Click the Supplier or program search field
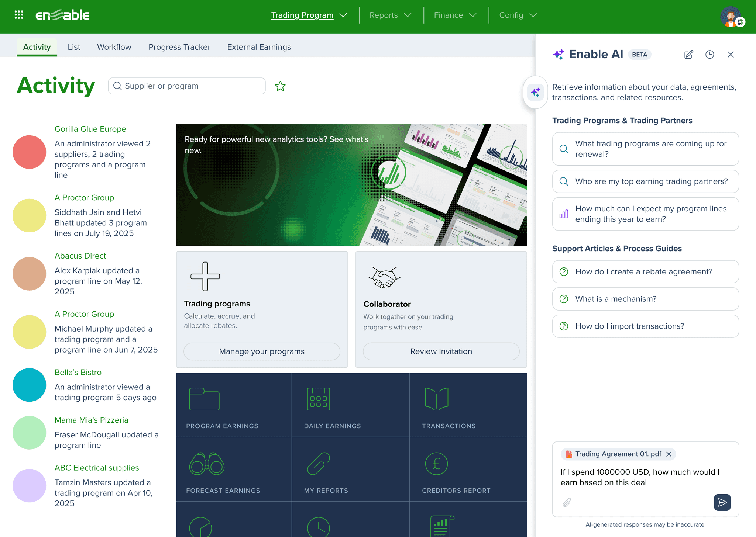Image resolution: width=756 pixels, height=537 pixels. (187, 86)
